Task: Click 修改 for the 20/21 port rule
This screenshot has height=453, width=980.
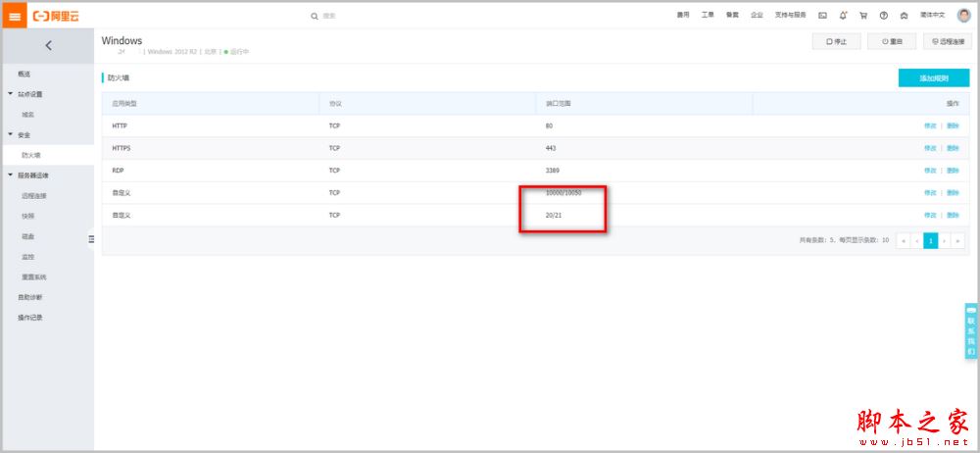Action: 929,215
